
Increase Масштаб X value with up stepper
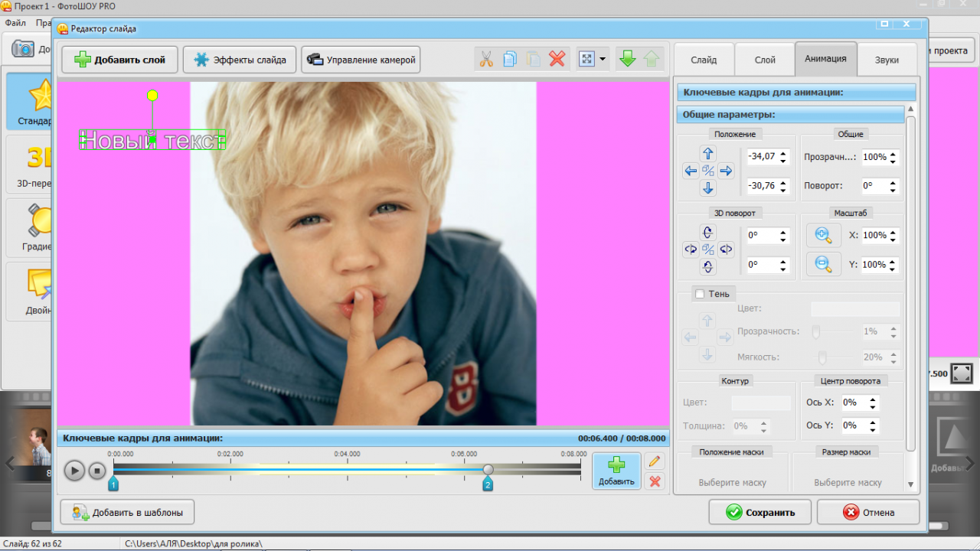pos(893,231)
